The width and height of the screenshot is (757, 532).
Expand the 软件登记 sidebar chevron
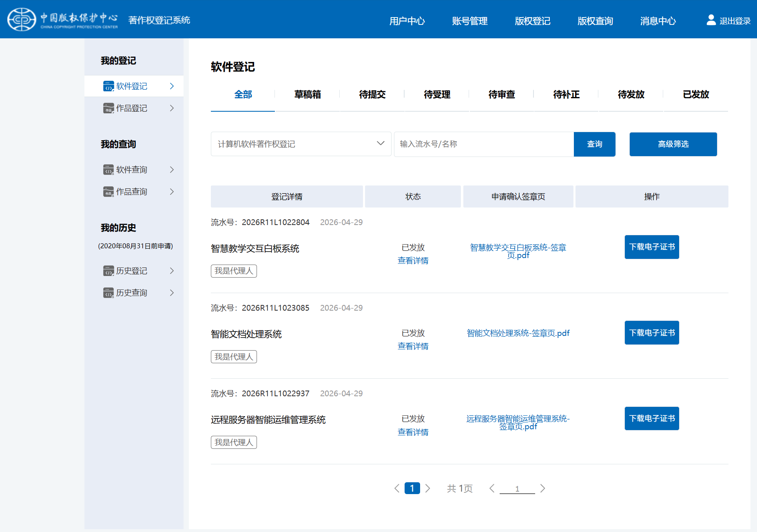click(x=172, y=86)
